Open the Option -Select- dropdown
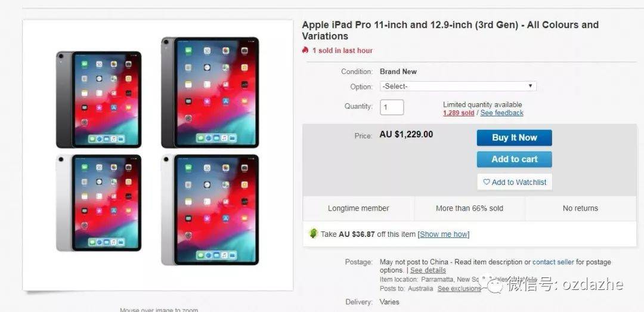The width and height of the screenshot is (644, 312). pyautogui.click(x=458, y=87)
